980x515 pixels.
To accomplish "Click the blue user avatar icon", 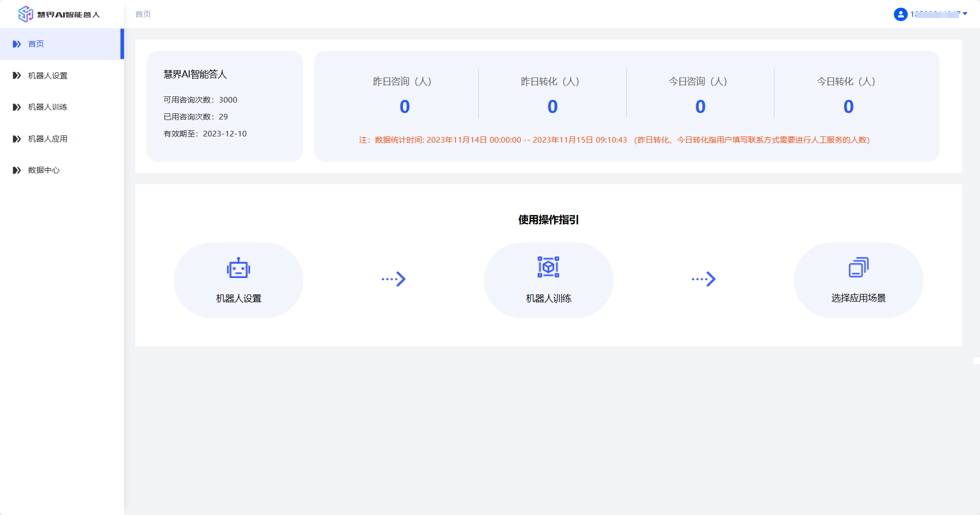I will tap(901, 14).
